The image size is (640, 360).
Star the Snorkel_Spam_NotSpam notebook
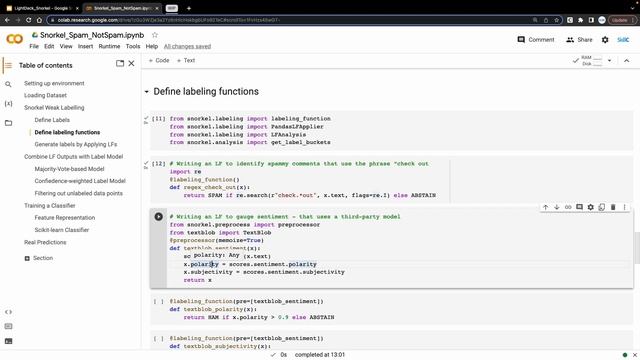(155, 35)
